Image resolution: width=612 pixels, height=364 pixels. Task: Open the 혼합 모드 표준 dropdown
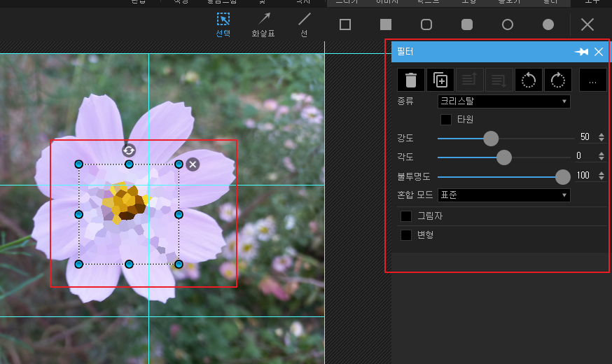pos(504,195)
